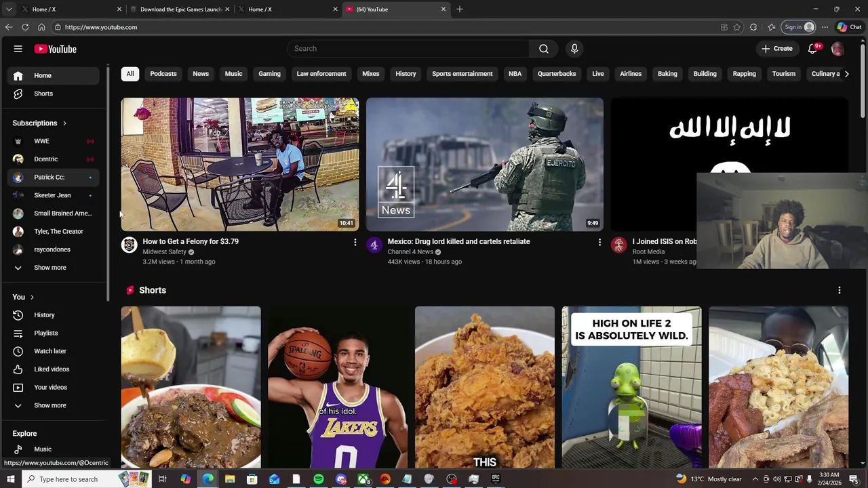The height and width of the screenshot is (488, 868).
Task: Expand Show more under Subscriptions
Action: (54, 268)
